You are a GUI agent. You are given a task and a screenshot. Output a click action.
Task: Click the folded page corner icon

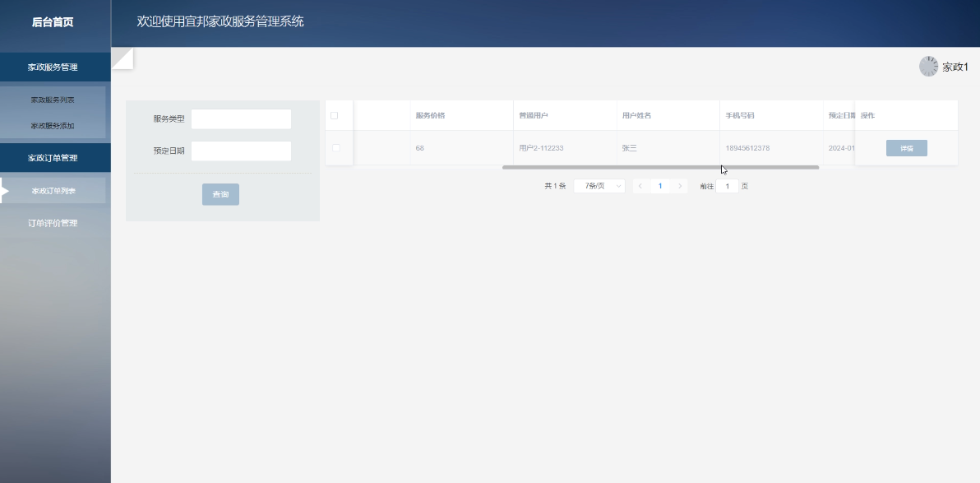(122, 58)
